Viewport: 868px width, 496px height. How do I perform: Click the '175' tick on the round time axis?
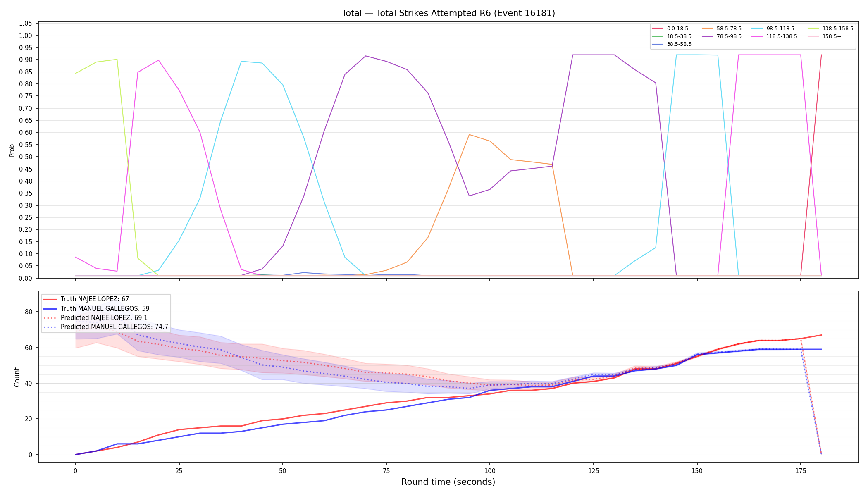[801, 470]
